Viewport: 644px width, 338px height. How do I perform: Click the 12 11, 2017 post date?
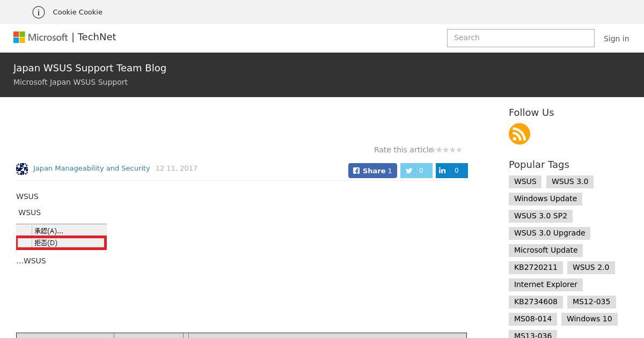(x=177, y=168)
